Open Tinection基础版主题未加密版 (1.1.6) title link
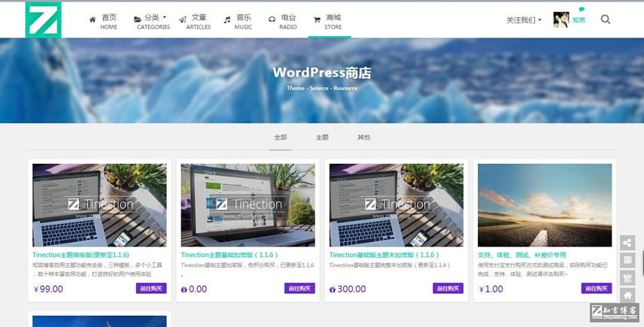This screenshot has width=644, height=327. click(384, 255)
